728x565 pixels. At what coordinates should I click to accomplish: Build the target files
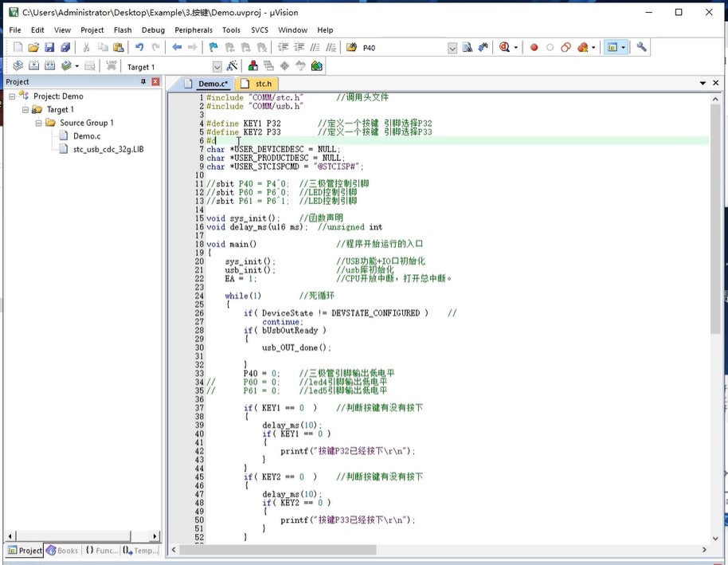pyautogui.click(x=34, y=66)
